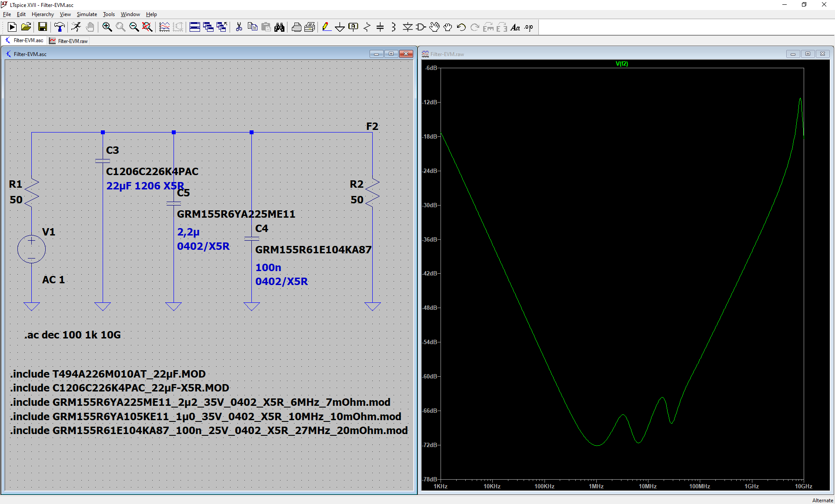The width and height of the screenshot is (835, 504).
Task: Click the 22µF 1206 X5R comment text
Action: click(145, 186)
